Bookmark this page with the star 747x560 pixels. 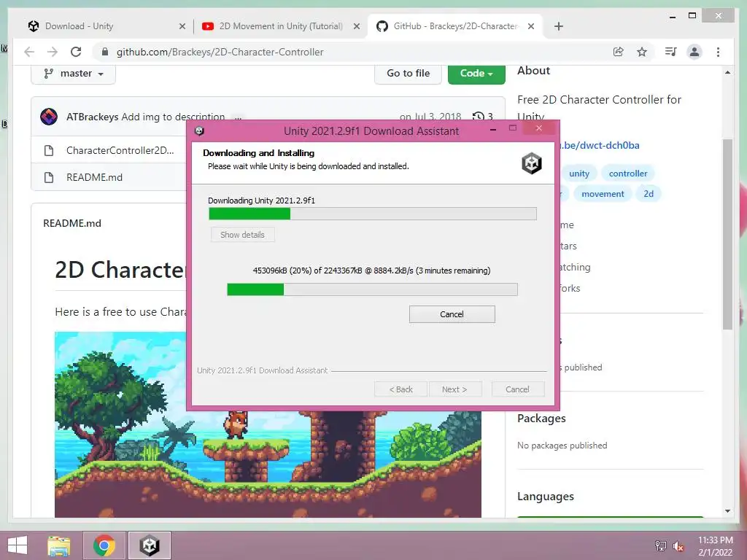(x=642, y=52)
